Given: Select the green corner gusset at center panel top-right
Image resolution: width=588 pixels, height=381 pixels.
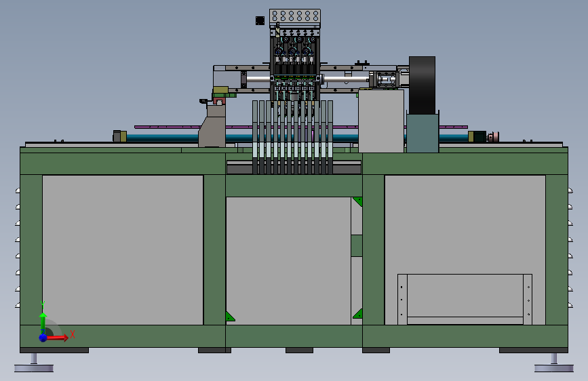Looking at the screenshot, I should (x=358, y=201).
